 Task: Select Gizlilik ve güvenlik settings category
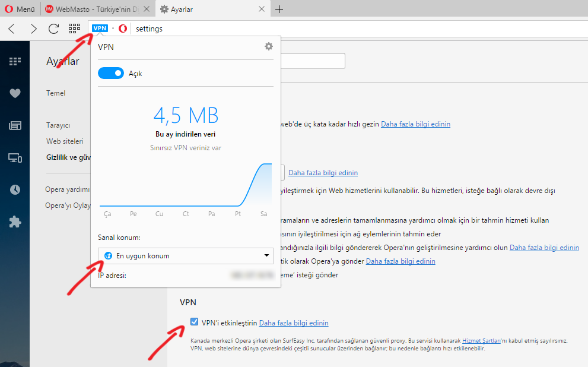(68, 157)
